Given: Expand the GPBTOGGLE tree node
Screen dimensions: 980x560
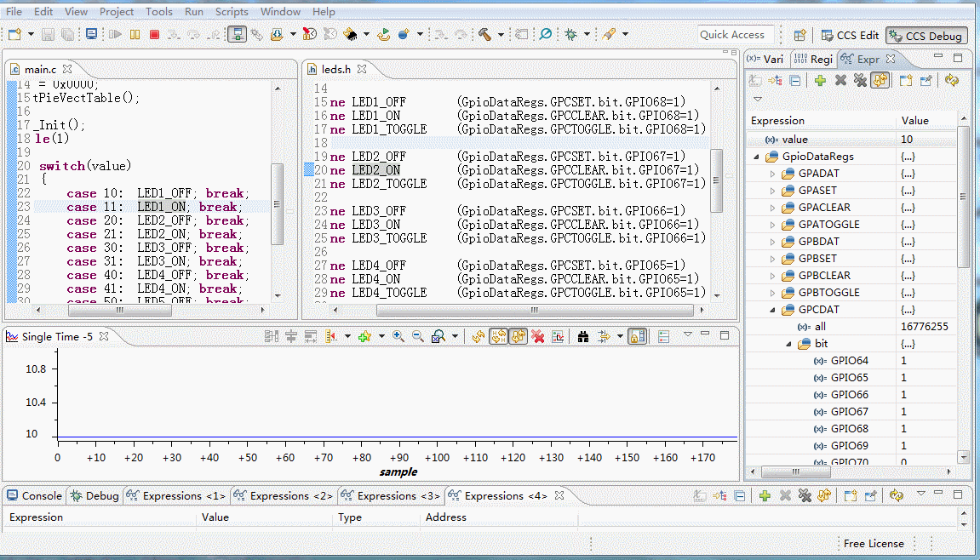Looking at the screenshot, I should (772, 293).
